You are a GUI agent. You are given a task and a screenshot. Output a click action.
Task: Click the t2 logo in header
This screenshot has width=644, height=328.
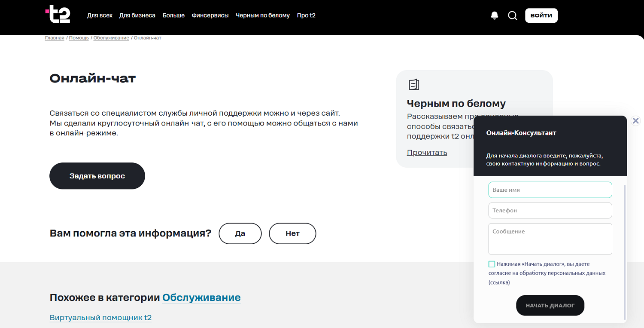click(58, 15)
